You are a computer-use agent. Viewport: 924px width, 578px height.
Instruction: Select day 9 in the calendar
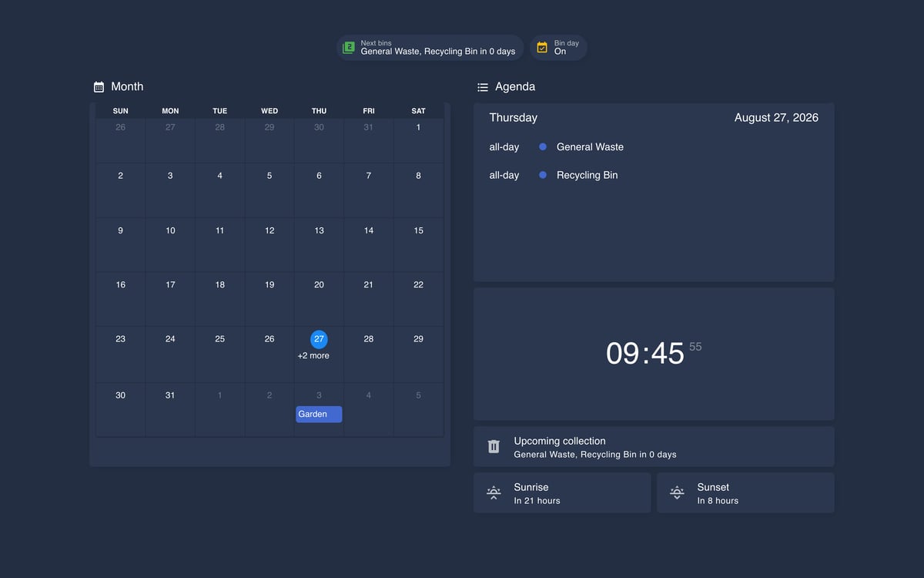coord(121,230)
